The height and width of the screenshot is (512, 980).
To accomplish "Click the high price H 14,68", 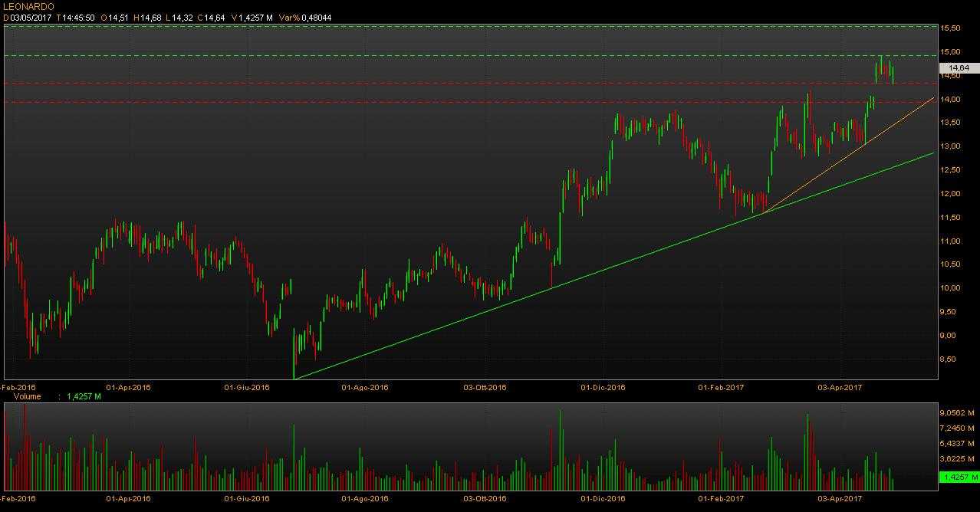I will pyautogui.click(x=146, y=18).
